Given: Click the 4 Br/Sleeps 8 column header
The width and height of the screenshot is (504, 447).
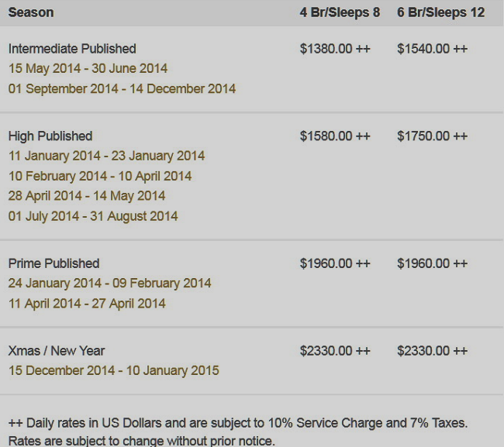Looking at the screenshot, I should click(340, 12).
